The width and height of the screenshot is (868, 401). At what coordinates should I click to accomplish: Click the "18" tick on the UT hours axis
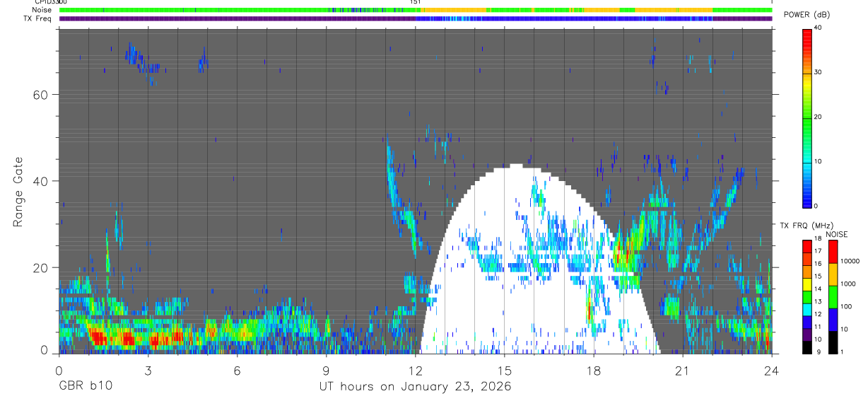[594, 370]
